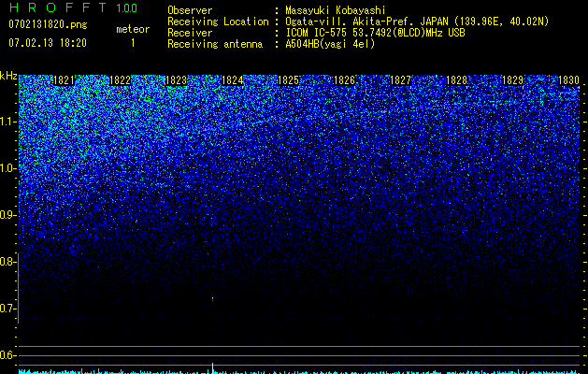The height and width of the screenshot is (374, 588).
Task: Click the Receiving Location label
Action: click(218, 22)
